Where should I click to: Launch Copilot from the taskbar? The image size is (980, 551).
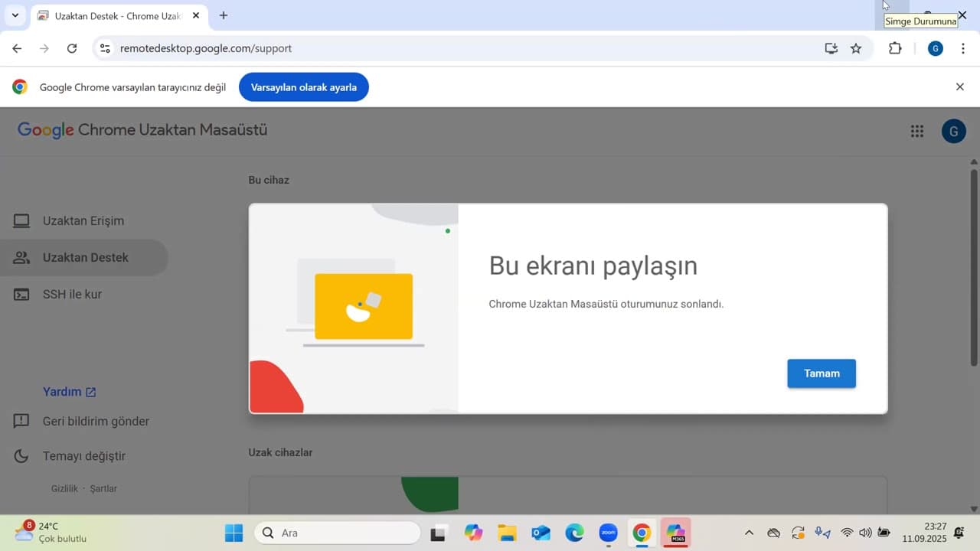pyautogui.click(x=474, y=533)
